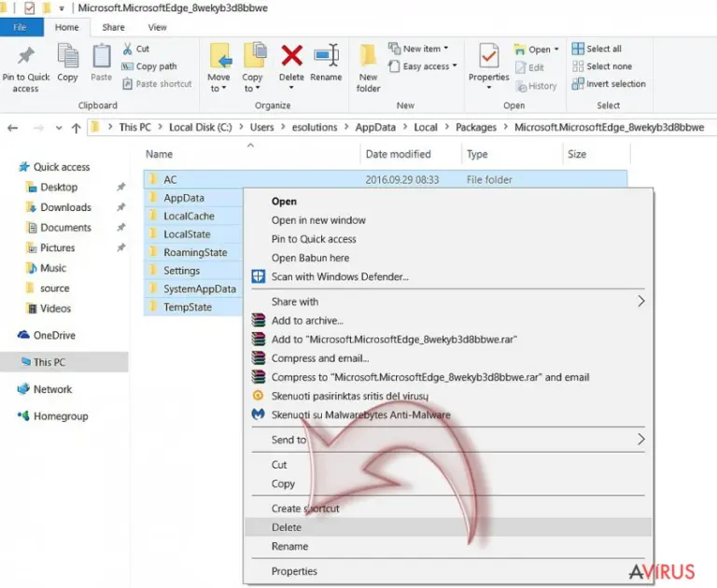717x588 pixels.
Task: Open the Easy access dropdown
Action: (x=423, y=66)
